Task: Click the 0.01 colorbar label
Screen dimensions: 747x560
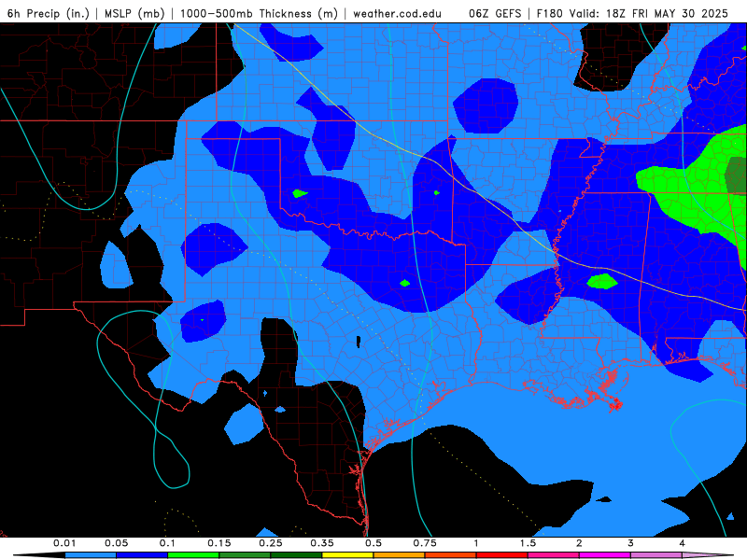Action: point(64,543)
